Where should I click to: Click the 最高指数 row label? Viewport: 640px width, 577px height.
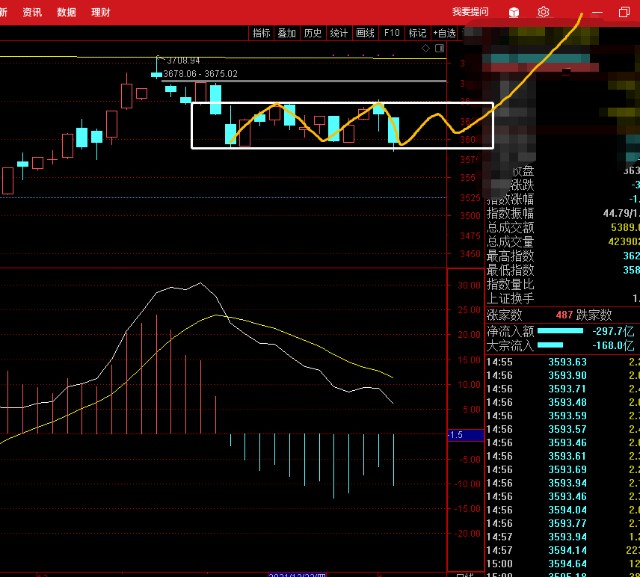click(510, 256)
